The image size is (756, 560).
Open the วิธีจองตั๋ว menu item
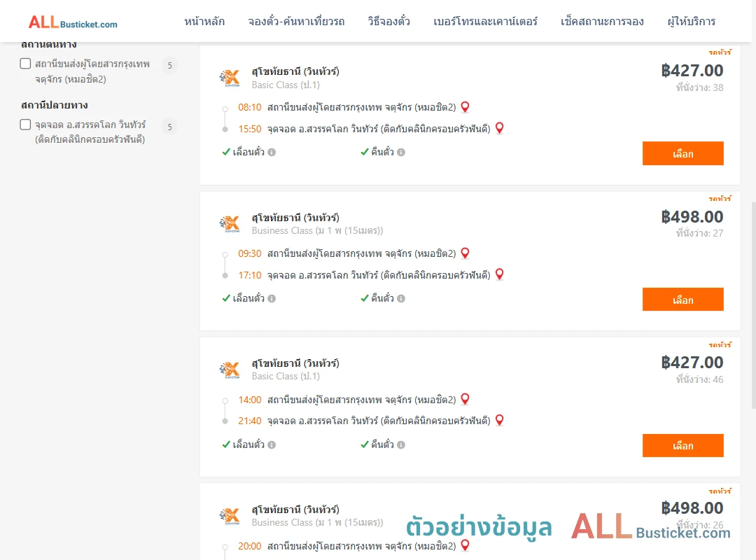tap(388, 22)
